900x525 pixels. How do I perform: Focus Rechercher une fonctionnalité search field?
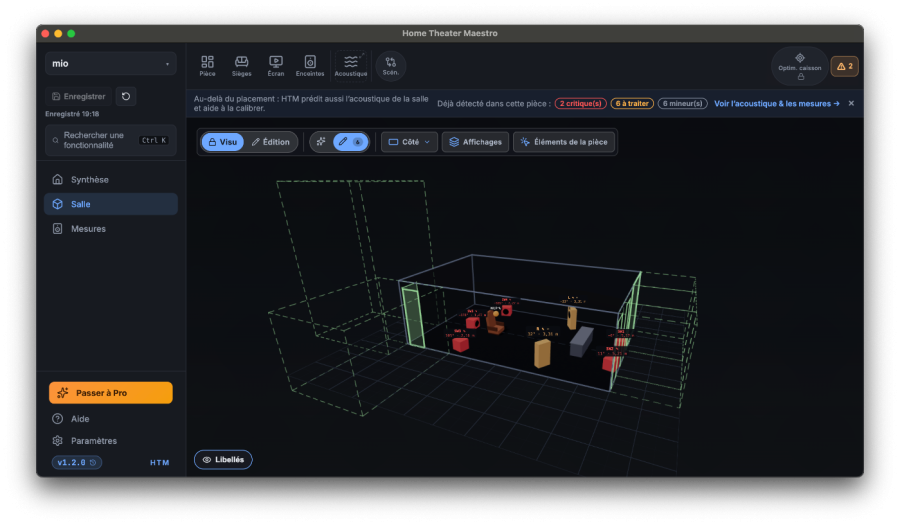[x=110, y=140]
